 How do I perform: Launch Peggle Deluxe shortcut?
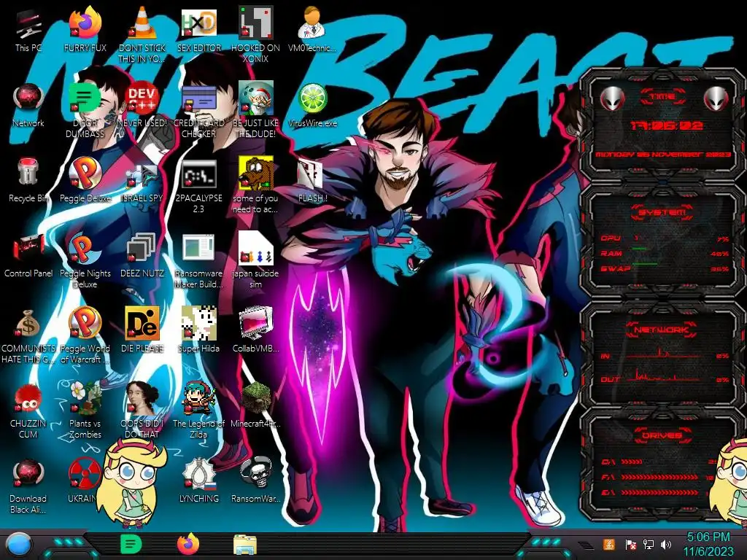pyautogui.click(x=85, y=173)
